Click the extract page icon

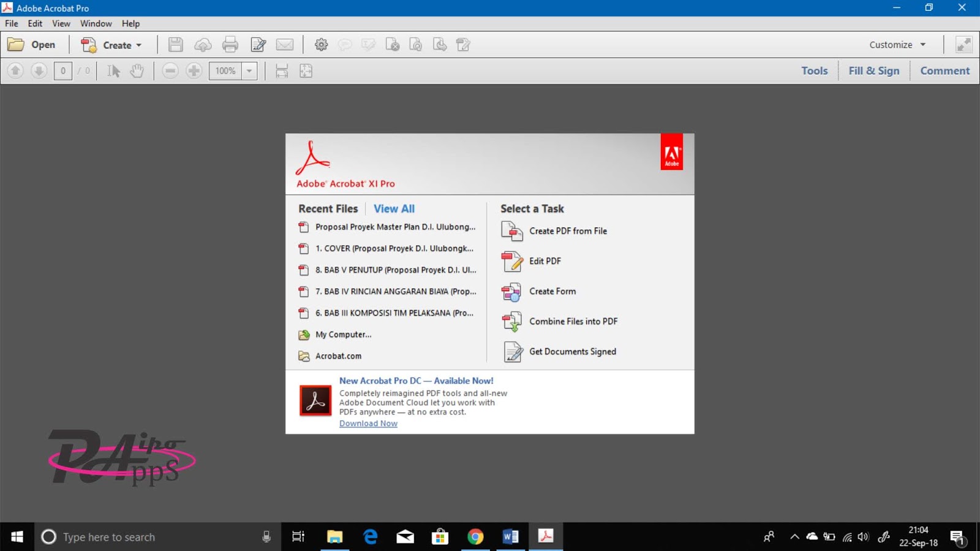coord(440,45)
